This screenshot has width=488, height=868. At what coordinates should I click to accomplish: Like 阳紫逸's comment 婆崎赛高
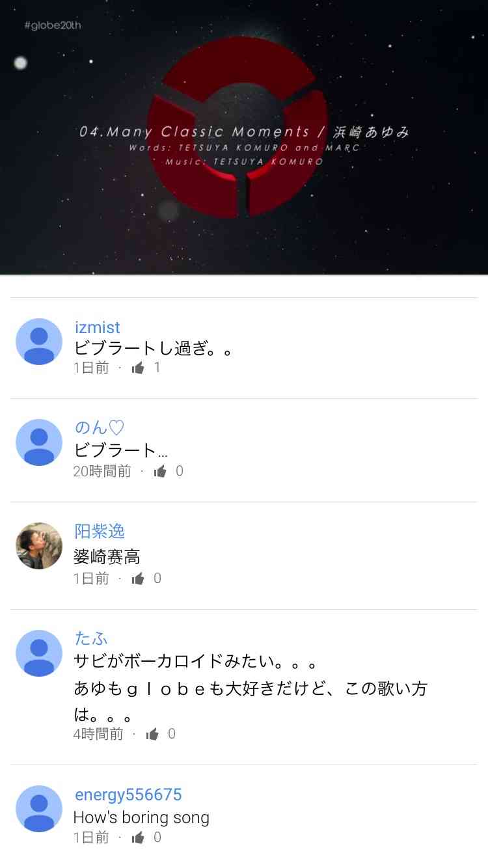coord(137,579)
